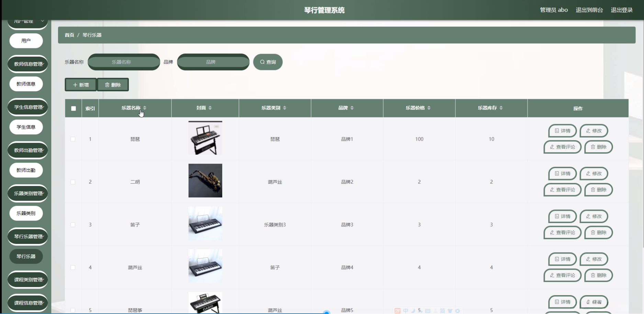Viewport: 644px width, 314px height.
Task: Click the 乐器类别3 cell
Action: 275,225
